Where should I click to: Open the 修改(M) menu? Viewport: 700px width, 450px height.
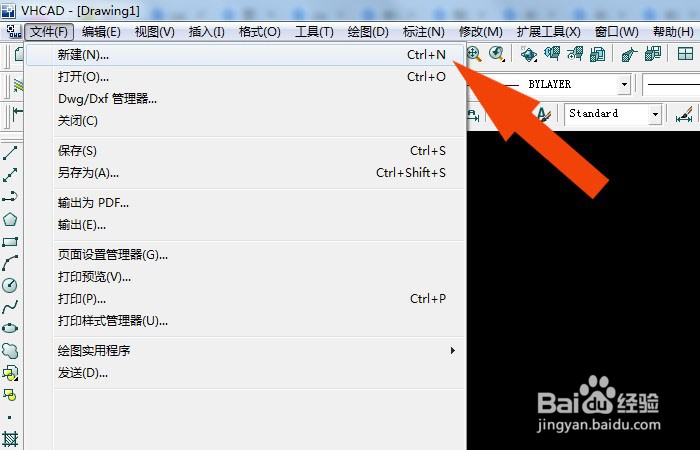[481, 32]
